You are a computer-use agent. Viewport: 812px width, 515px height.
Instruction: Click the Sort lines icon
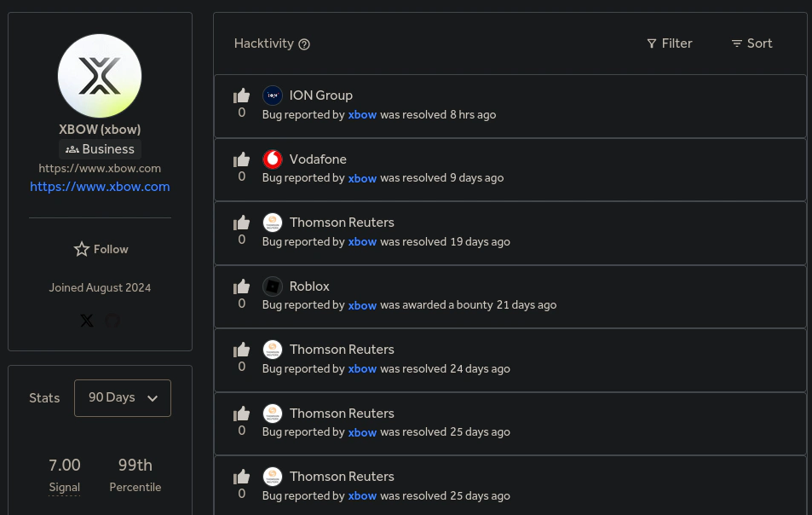click(x=736, y=43)
